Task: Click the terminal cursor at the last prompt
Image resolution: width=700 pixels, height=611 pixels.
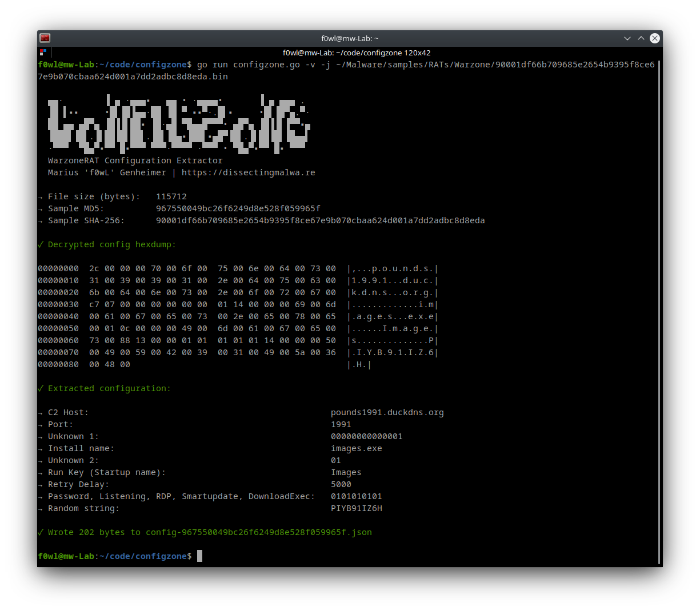Action: pyautogui.click(x=199, y=556)
